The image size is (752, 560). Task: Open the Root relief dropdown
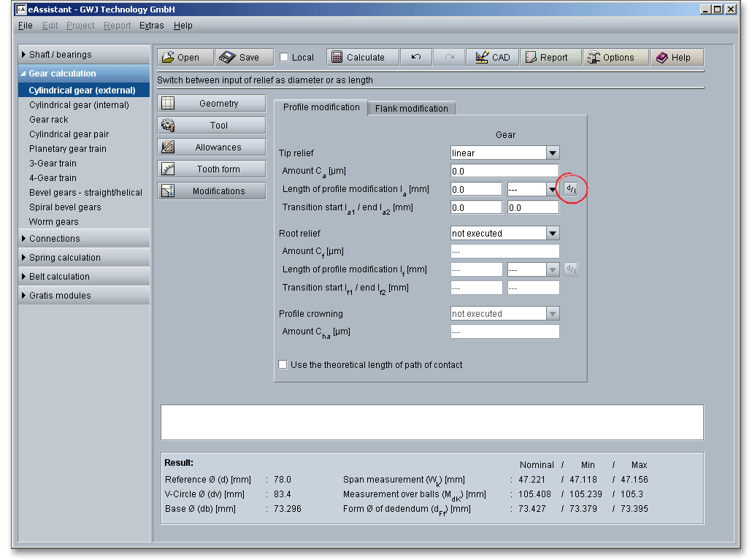pyautogui.click(x=553, y=234)
